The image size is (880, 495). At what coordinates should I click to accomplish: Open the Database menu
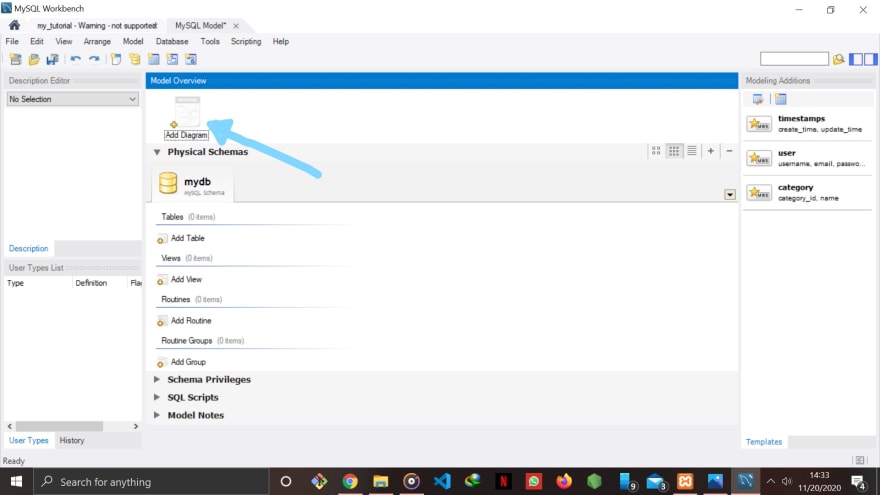172,42
